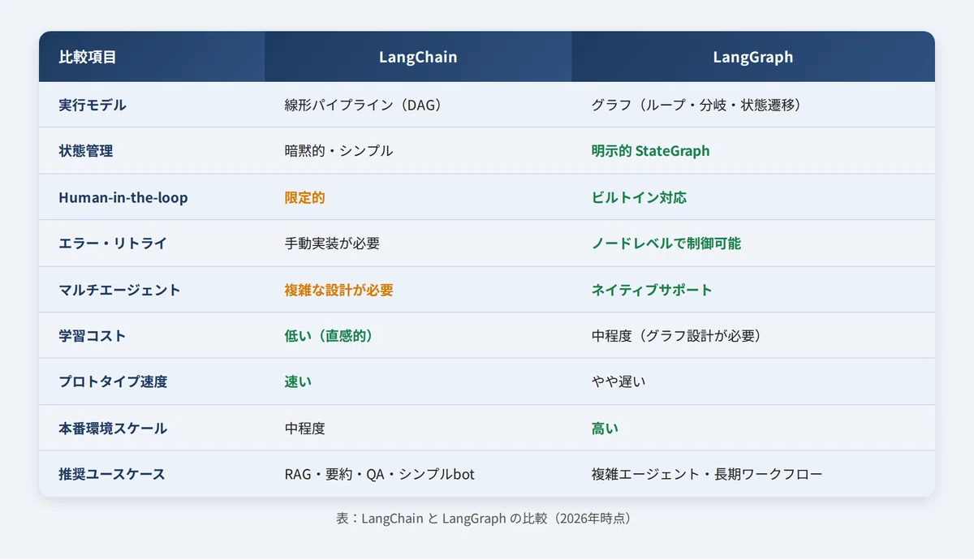Click the 比較項目 header cell
Viewport: 974px width, 560px height.
[152, 57]
